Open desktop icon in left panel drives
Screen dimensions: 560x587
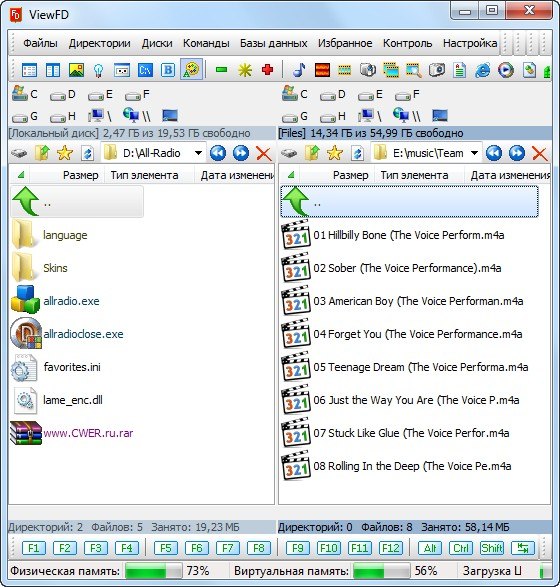(x=170, y=116)
